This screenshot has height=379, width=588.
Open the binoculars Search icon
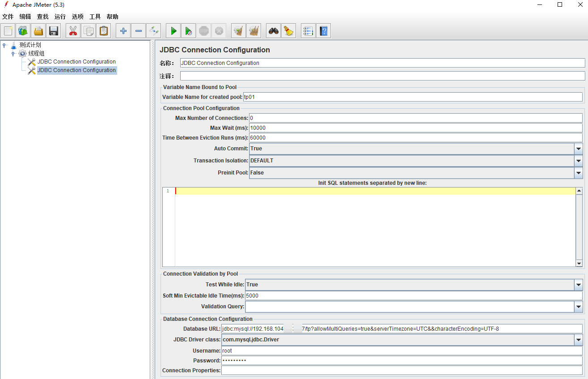[274, 31]
